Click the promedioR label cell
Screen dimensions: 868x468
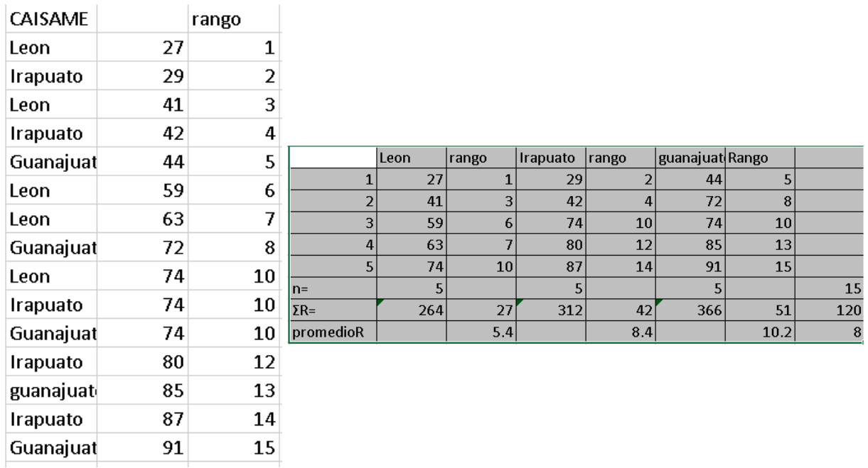(333, 332)
